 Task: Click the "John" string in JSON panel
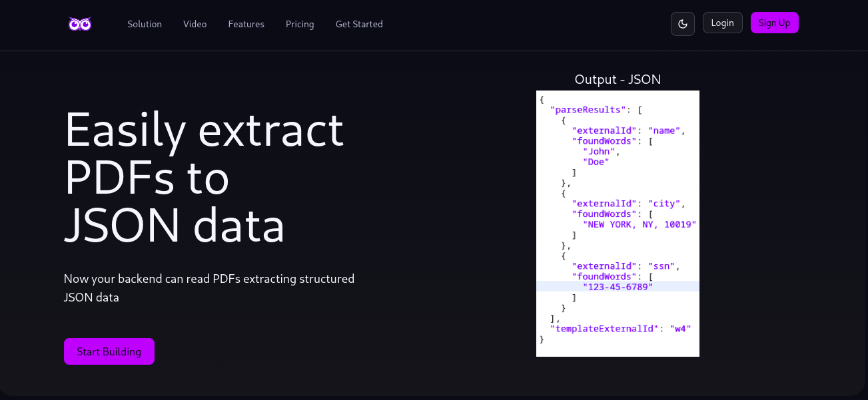(x=599, y=151)
